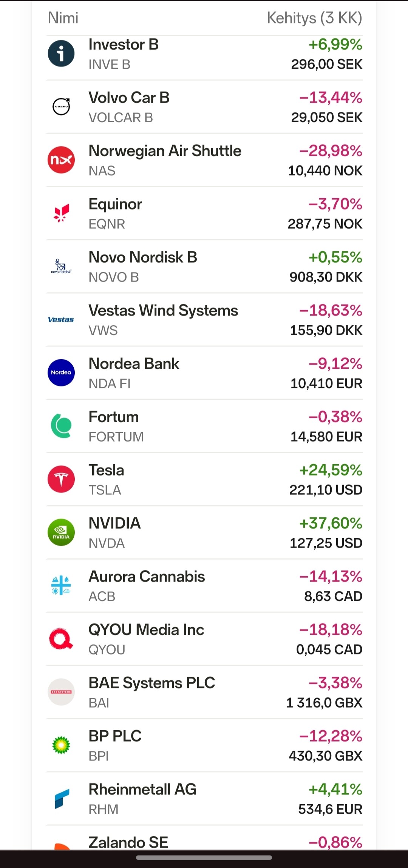The image size is (408, 868).
Task: Tap the Equinor logo icon
Action: 61,213
